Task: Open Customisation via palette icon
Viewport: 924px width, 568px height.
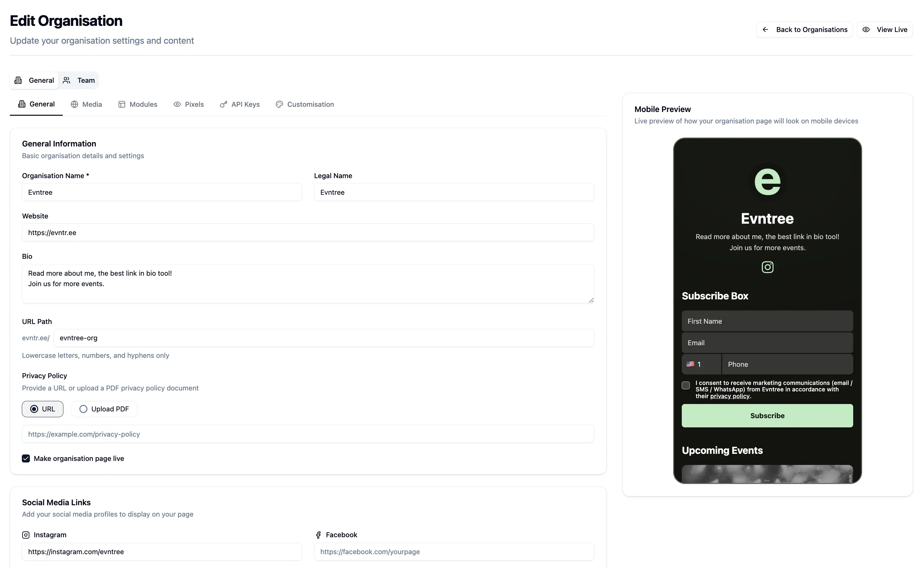Action: (279, 104)
